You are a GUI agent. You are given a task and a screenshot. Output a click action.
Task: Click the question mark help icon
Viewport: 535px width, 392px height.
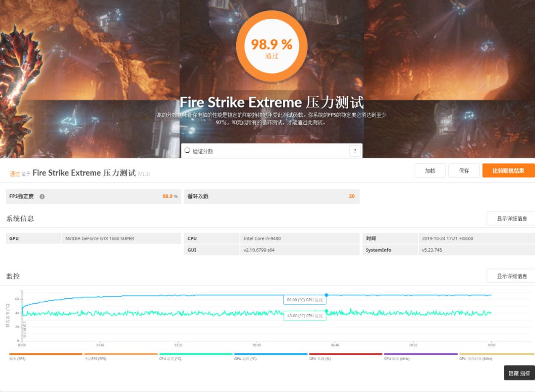tap(355, 151)
